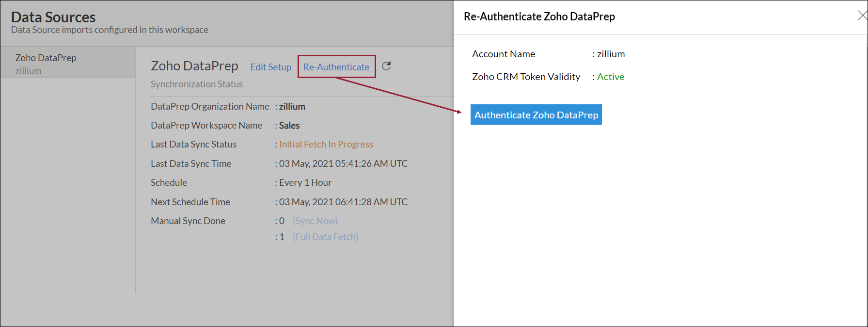
Task: Click the DataPrep Organization Name value zillium
Action: pyautogui.click(x=292, y=106)
